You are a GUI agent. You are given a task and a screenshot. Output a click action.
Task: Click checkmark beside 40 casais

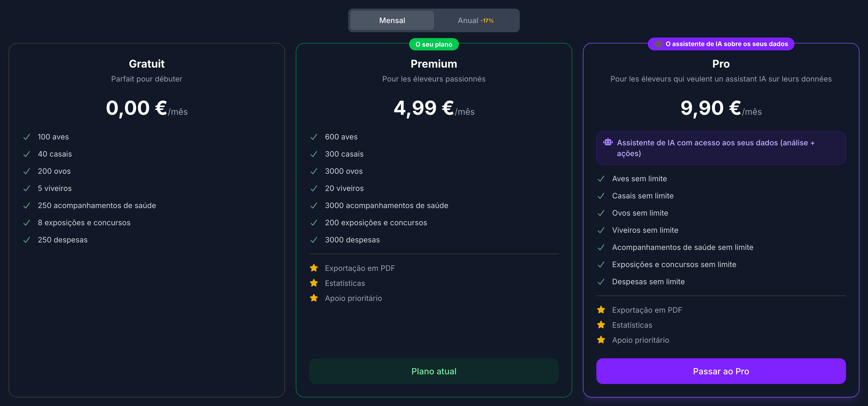(27, 154)
